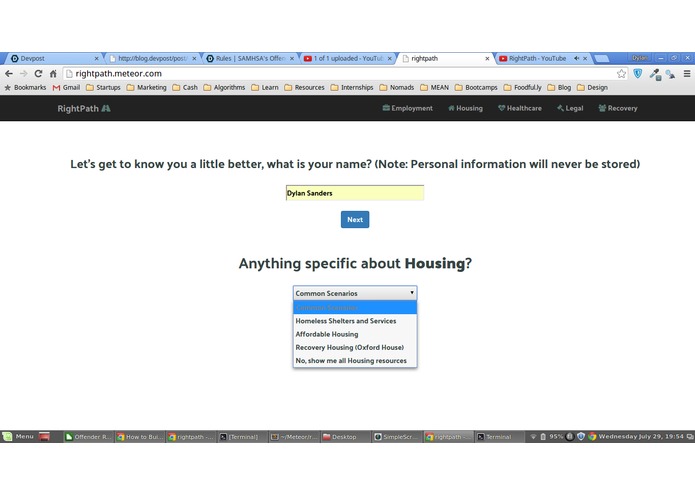Click the Wi-Fi icon in system tray
Viewport: 695px width, 494px height.
pos(533,437)
